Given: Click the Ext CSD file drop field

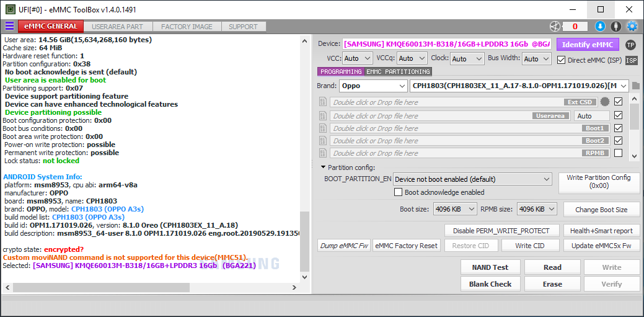Looking at the screenshot, I should pyautogui.click(x=464, y=102).
